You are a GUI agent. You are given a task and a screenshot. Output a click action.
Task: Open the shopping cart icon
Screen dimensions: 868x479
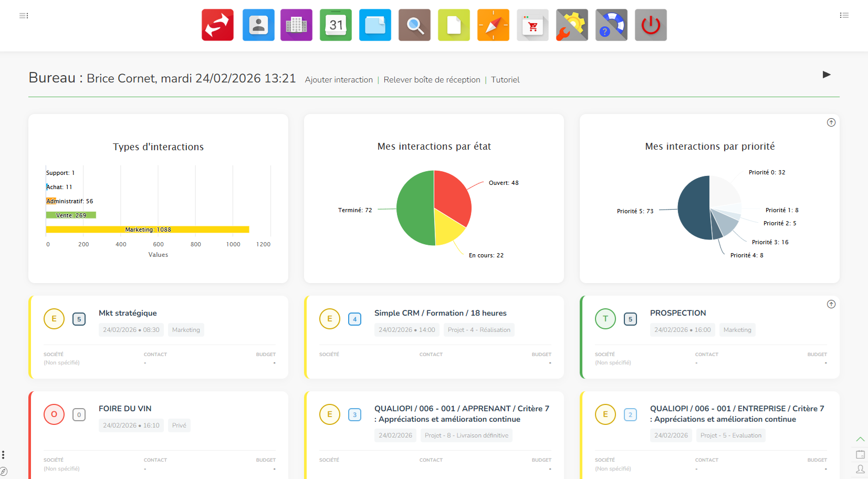pyautogui.click(x=532, y=25)
